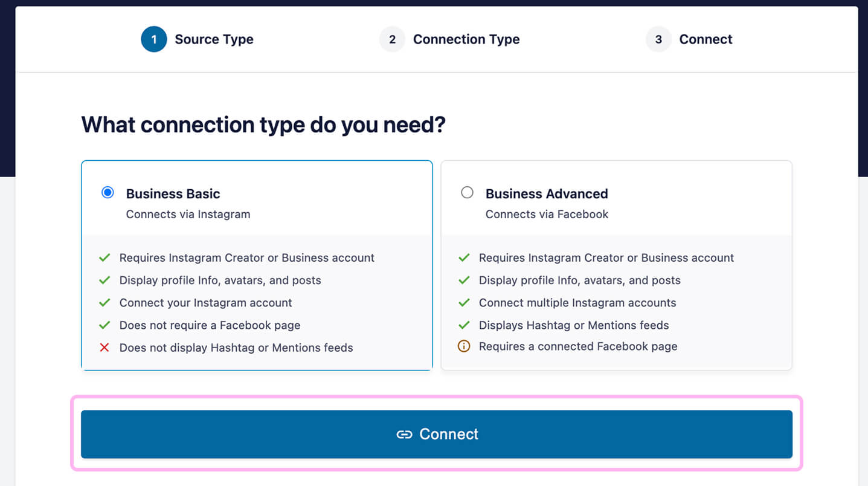868x486 pixels.
Task: Click 'Connect your Instagram account' text
Action: pos(206,303)
